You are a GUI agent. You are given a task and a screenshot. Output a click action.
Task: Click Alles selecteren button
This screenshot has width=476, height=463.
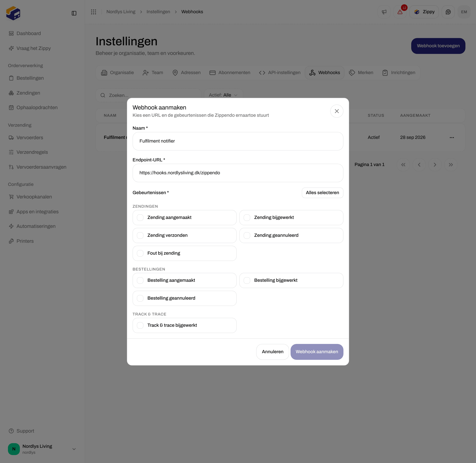322,193
